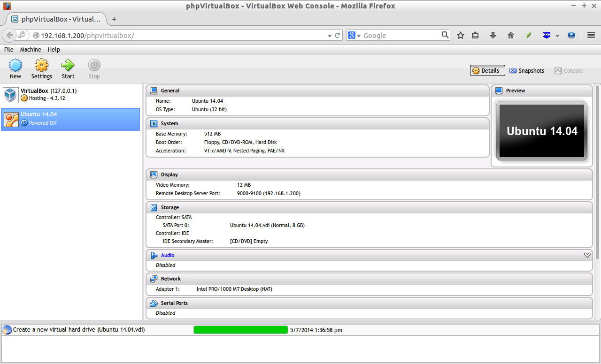The height and width of the screenshot is (364, 601).
Task: Click the Ubuntu 14.04 OS icon in list
Action: (x=11, y=120)
